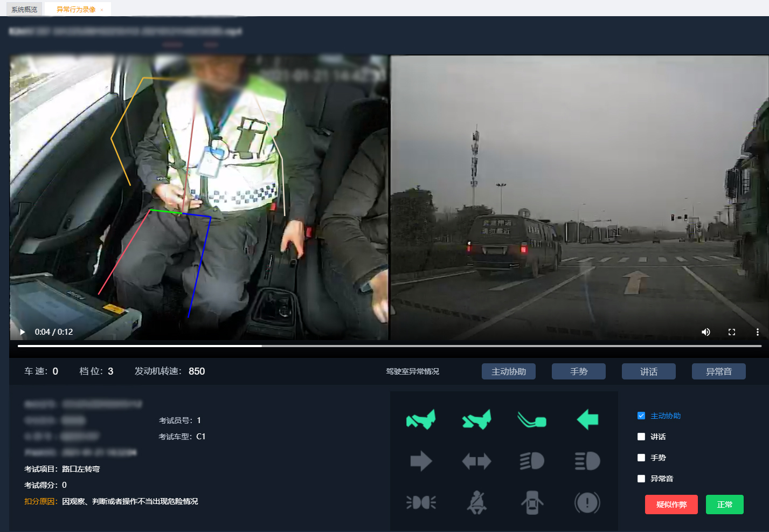
Task: Enable the 手势 checkbox
Action: click(x=641, y=458)
